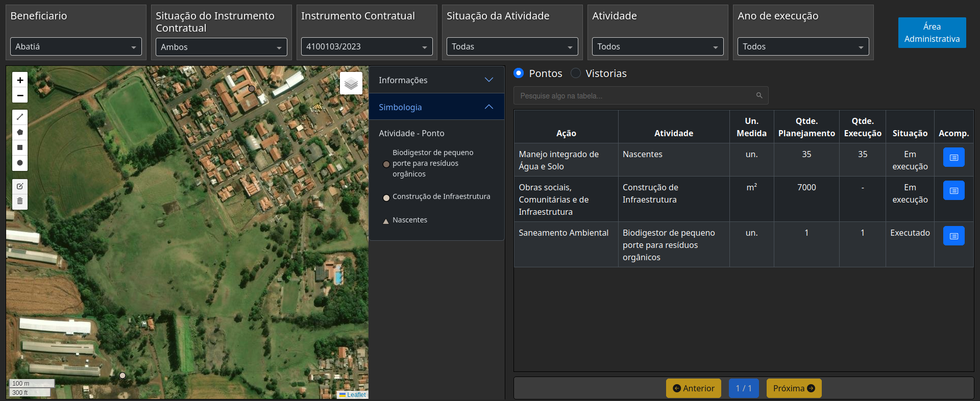Open the Atividade filter dropdown
The height and width of the screenshot is (401, 980).
[658, 46]
